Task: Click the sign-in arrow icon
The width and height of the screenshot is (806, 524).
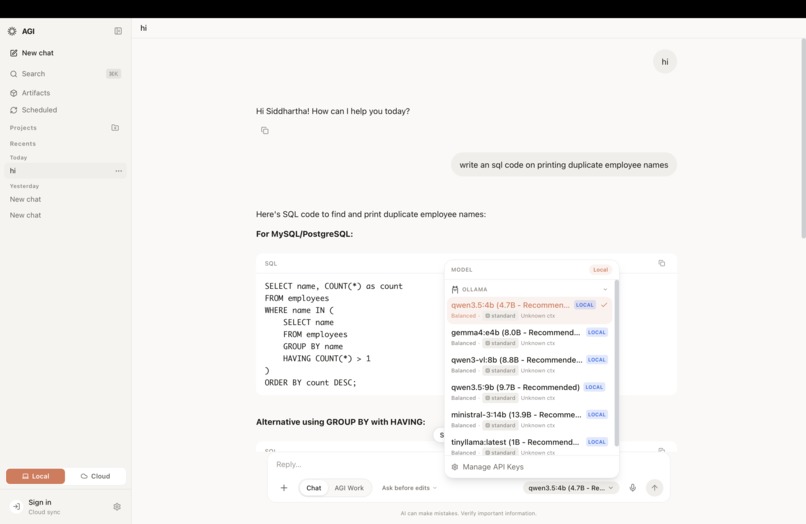Action: [x=16, y=507]
